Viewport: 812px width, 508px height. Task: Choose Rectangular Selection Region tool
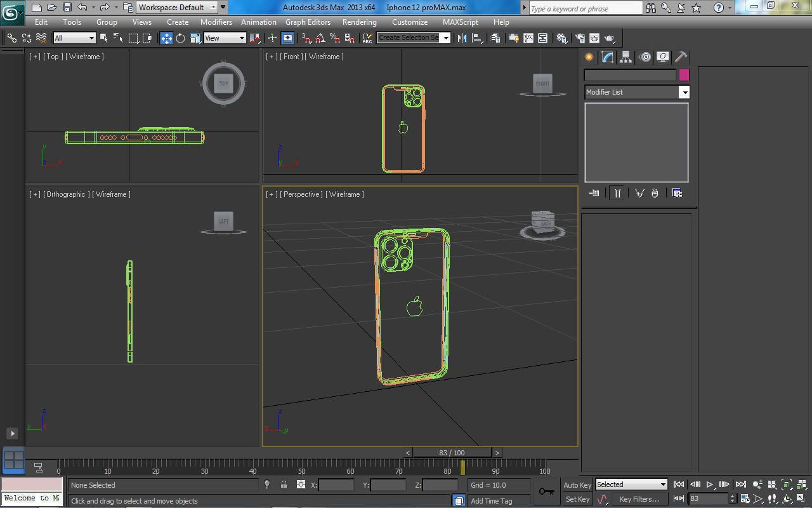tap(134, 38)
